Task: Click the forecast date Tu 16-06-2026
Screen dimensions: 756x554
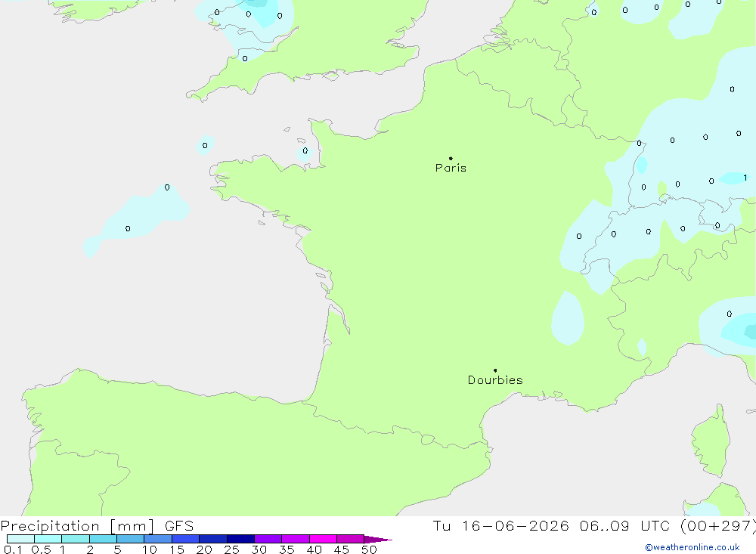Action: point(501,525)
